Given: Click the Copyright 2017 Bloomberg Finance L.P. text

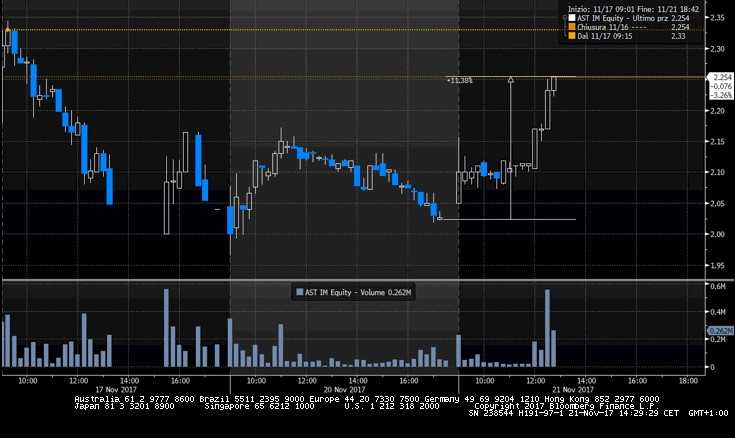Looking at the screenshot, I should click(x=564, y=406).
